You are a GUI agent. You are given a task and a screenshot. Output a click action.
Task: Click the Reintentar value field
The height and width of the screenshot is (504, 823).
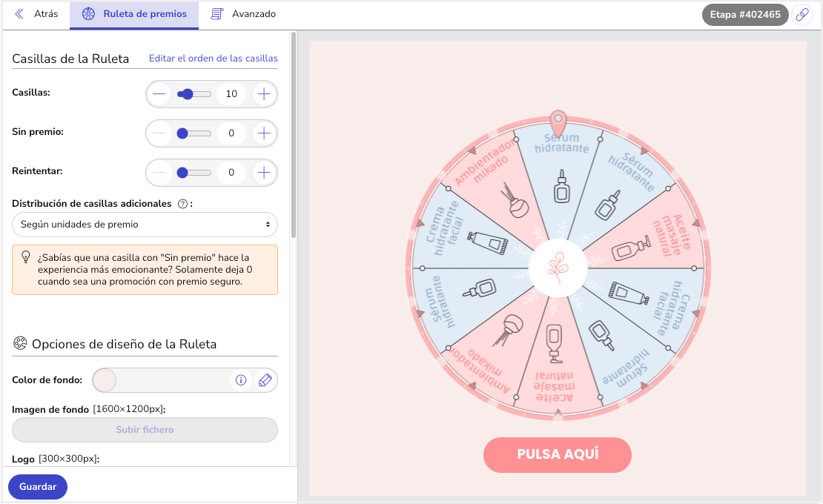pos(231,173)
